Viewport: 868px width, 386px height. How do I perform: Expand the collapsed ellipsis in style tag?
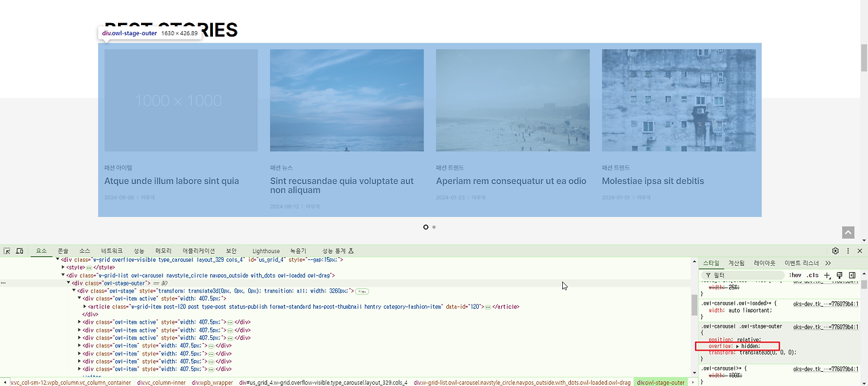[x=89, y=267]
